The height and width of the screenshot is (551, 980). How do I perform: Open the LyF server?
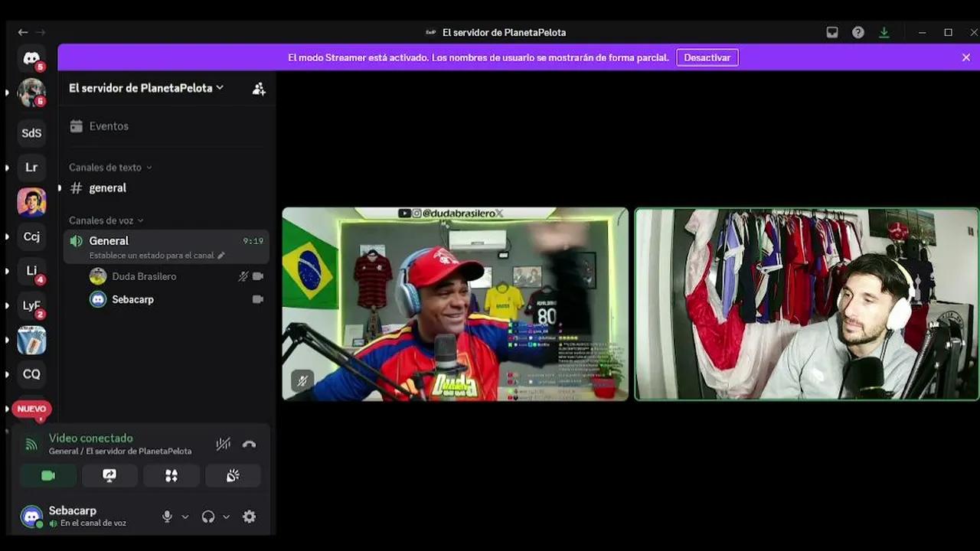tap(31, 305)
